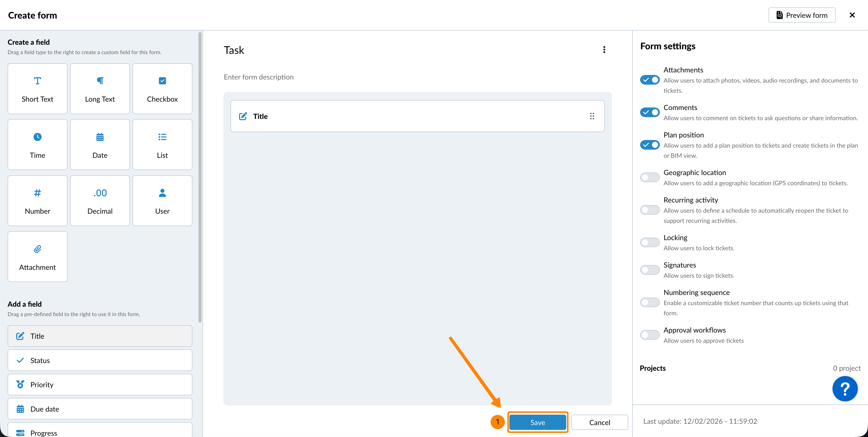Click the Preview form button
Screen dimensions: 868x437
click(802, 15)
